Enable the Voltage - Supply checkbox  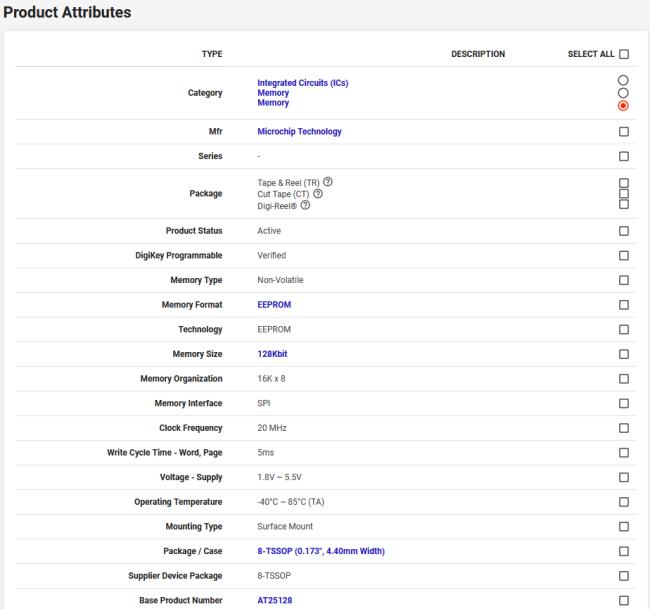[624, 477]
